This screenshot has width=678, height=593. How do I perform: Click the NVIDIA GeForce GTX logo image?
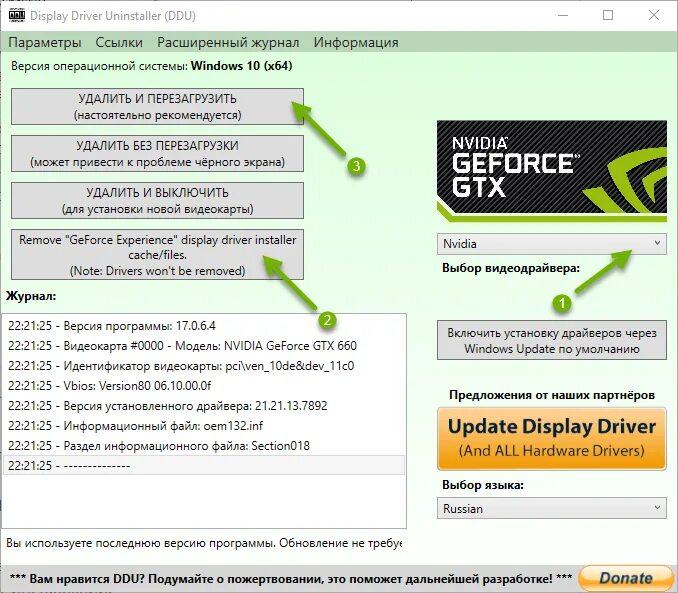(x=552, y=171)
